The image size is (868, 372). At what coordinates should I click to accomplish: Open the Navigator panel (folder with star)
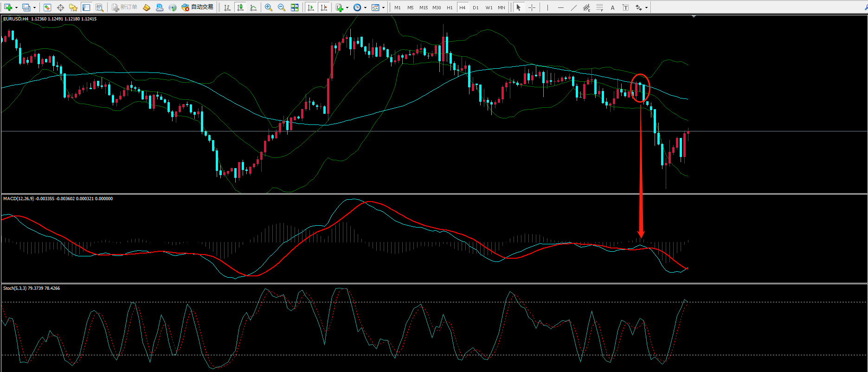click(x=73, y=7)
